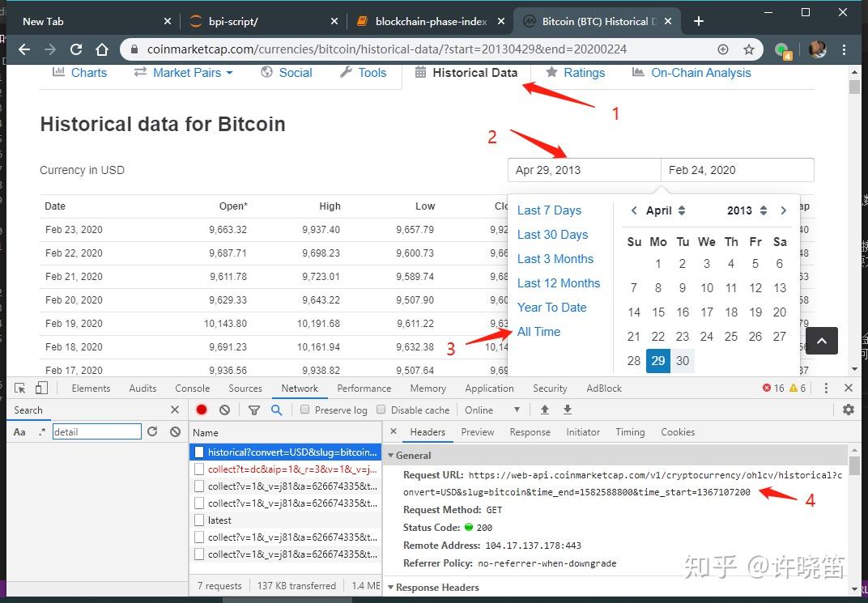Choose Last 12 Months range
Image resolution: width=868 pixels, height=603 pixels.
559,283
